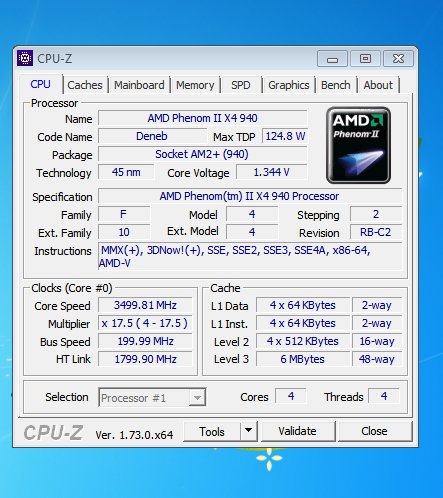Click the CPU-Z title bar icon

click(x=25, y=58)
